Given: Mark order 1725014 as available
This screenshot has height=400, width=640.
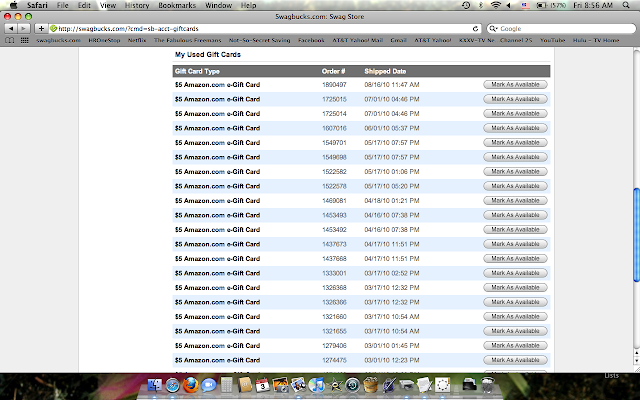Looking at the screenshot, I should pyautogui.click(x=515, y=113).
